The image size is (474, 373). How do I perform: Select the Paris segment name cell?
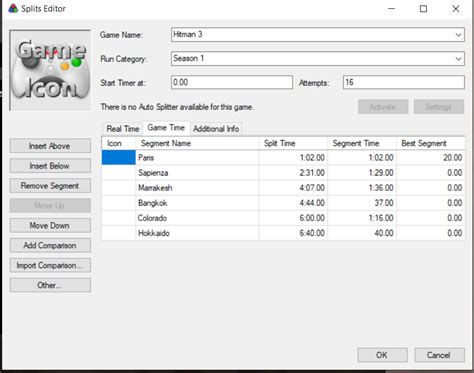[x=197, y=158]
